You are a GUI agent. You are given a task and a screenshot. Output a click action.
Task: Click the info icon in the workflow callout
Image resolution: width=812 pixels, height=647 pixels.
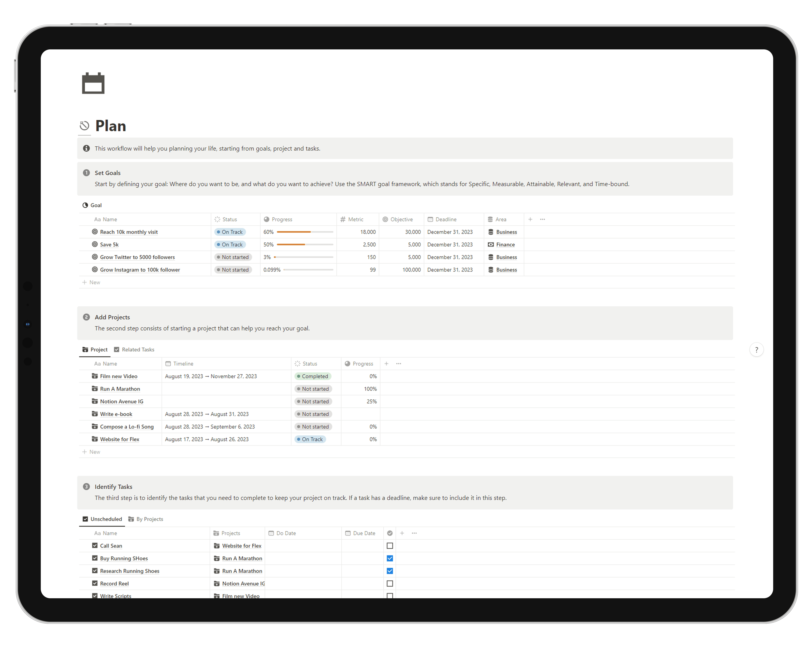pyautogui.click(x=87, y=148)
